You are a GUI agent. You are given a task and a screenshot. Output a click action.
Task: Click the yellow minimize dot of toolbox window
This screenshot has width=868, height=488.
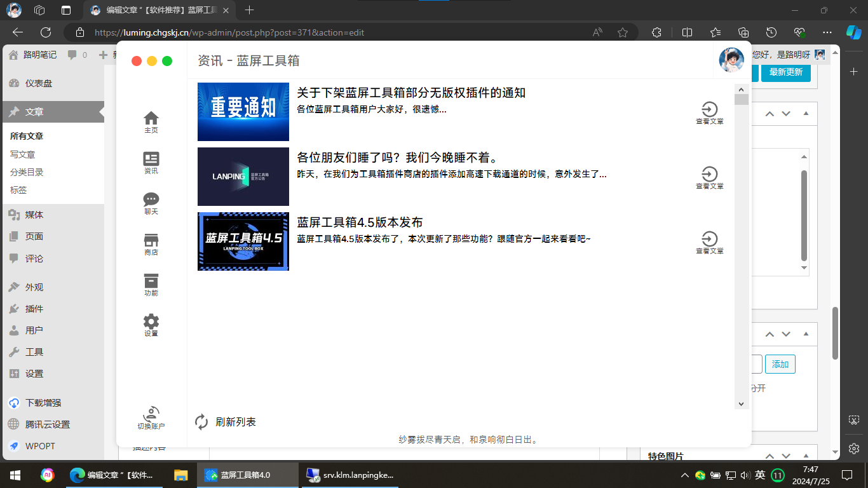[x=152, y=61]
